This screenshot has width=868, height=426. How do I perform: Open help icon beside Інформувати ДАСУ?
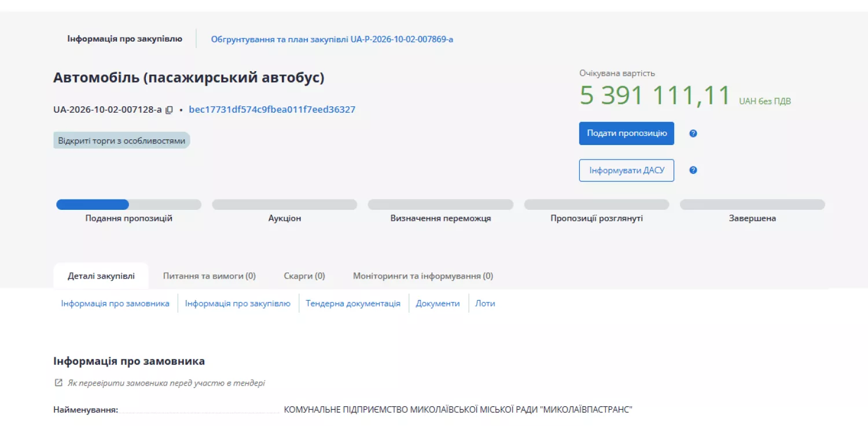pyautogui.click(x=693, y=171)
